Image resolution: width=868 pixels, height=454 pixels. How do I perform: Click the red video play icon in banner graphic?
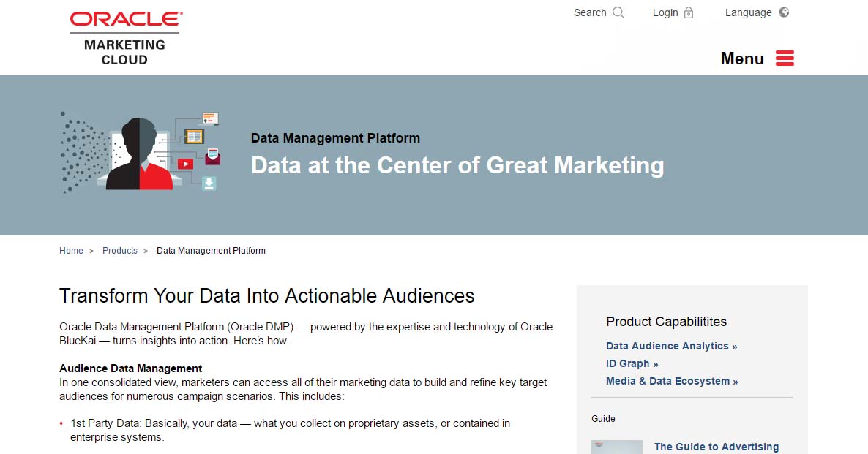[185, 164]
